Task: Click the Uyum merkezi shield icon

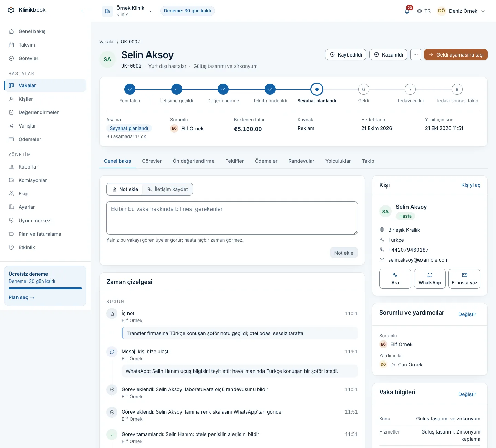Action: 11,221
